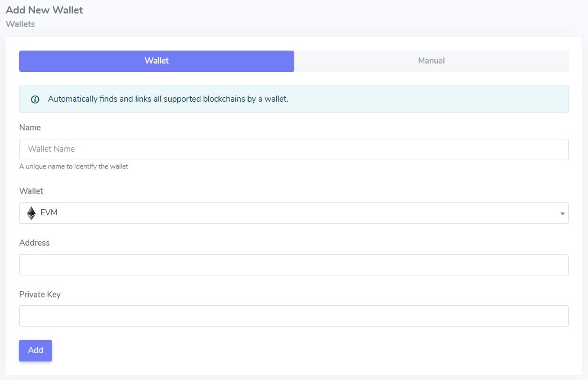Click the info icon in the blue notice
This screenshot has height=380, width=588.
35,99
